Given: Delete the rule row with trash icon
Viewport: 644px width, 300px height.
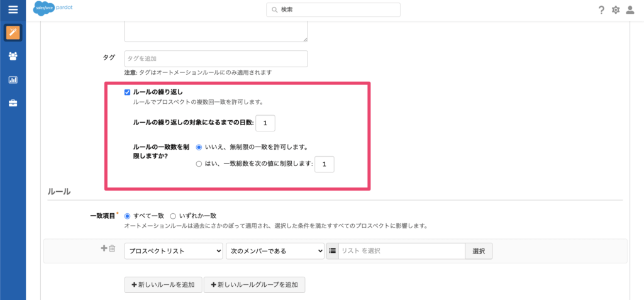Looking at the screenshot, I should [x=113, y=248].
